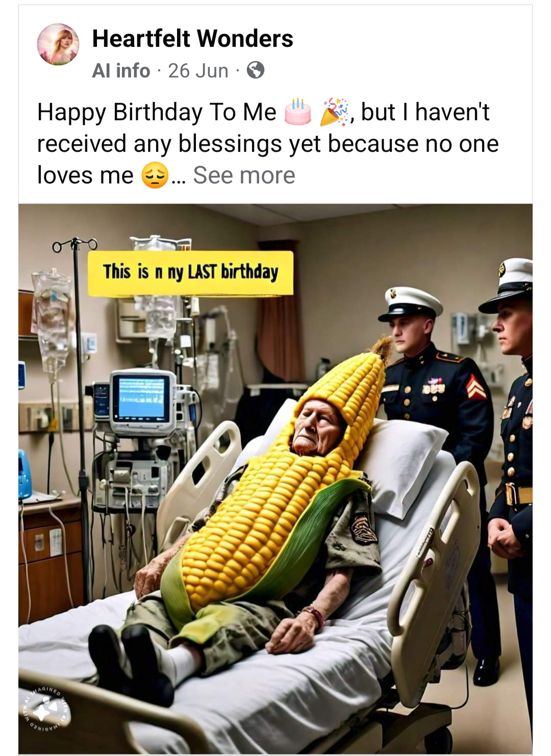Expand the caption with See more
This screenshot has width=551, height=756.
coord(244,175)
